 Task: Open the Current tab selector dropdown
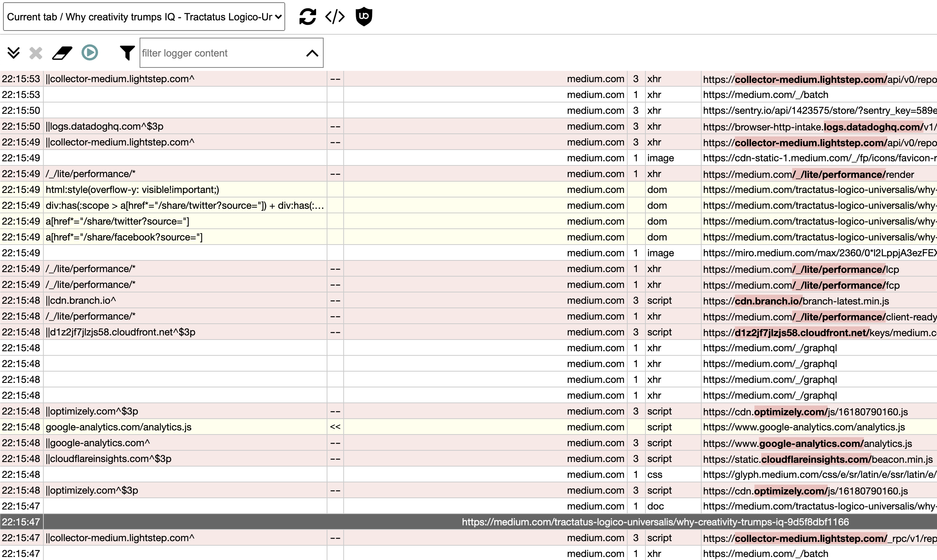coord(143,16)
